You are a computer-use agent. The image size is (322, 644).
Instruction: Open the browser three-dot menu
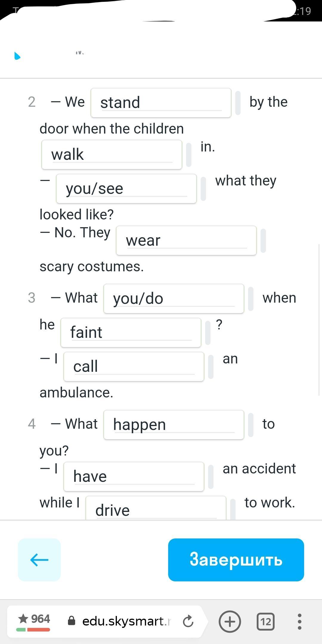pyautogui.click(x=299, y=622)
